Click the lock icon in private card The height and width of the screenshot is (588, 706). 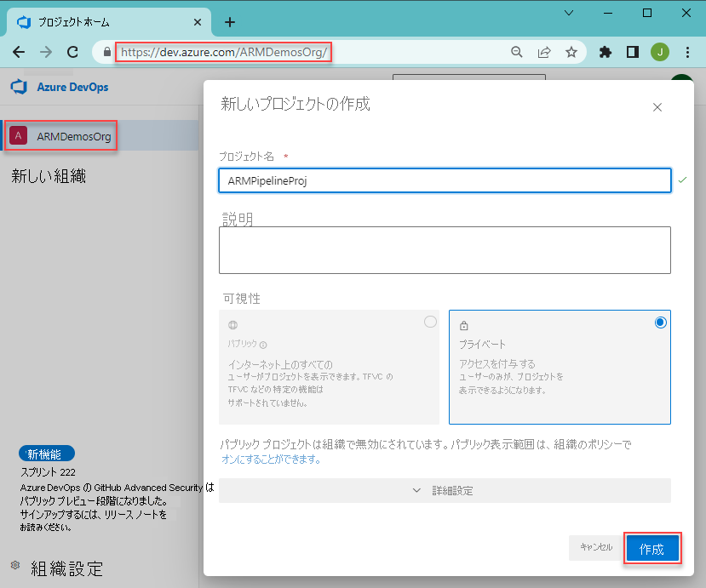click(x=464, y=325)
